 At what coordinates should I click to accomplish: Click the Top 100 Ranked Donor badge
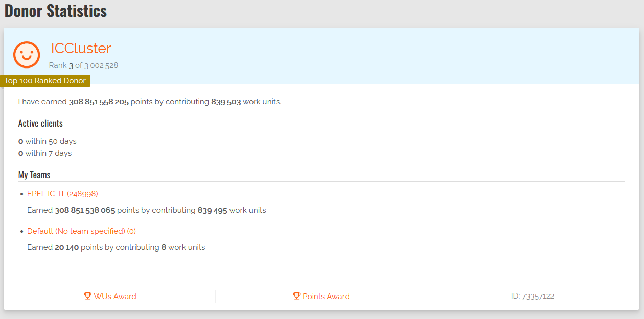pyautogui.click(x=45, y=81)
